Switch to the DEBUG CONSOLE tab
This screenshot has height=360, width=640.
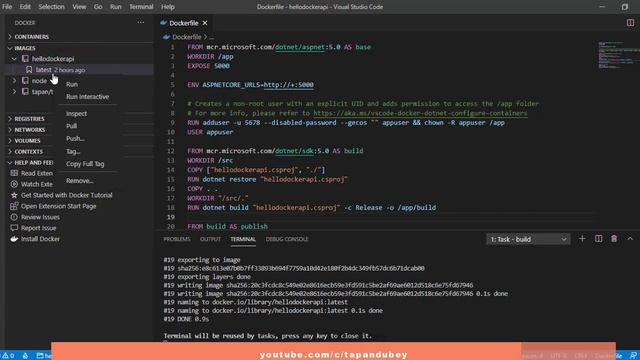[287, 239]
